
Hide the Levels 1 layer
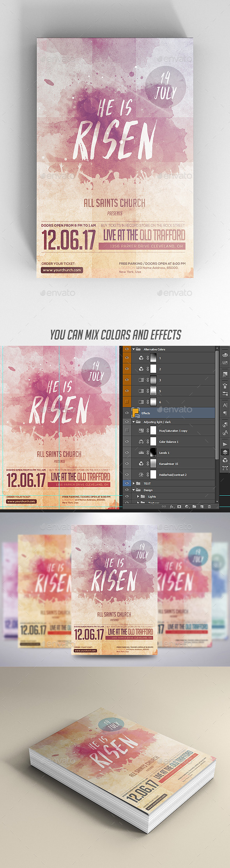click(x=127, y=453)
